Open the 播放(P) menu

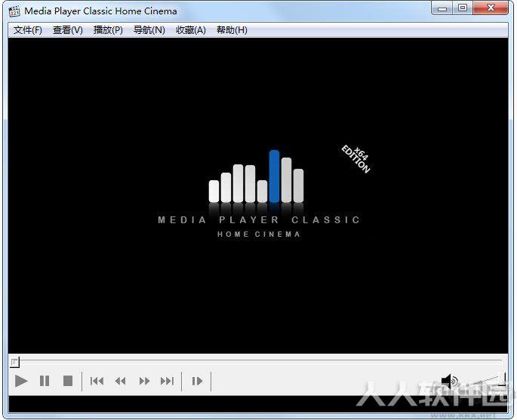[x=108, y=30]
